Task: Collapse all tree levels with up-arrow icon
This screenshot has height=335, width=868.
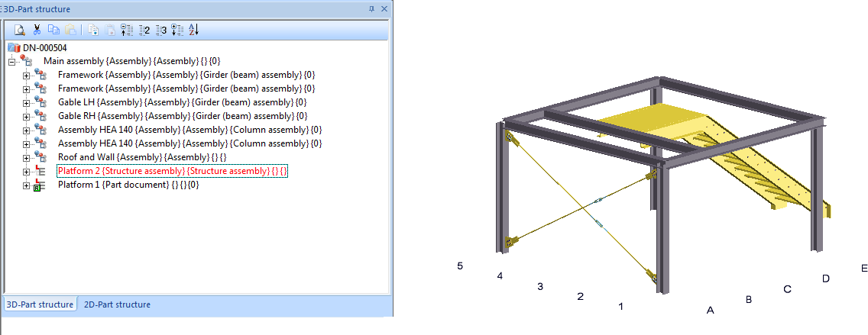Action: click(127, 30)
